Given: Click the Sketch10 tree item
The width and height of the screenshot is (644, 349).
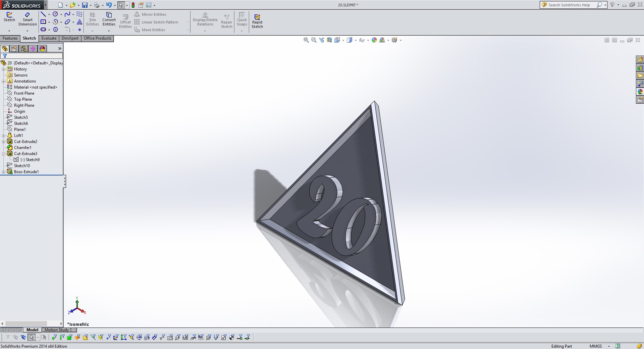Looking at the screenshot, I should tap(22, 166).
